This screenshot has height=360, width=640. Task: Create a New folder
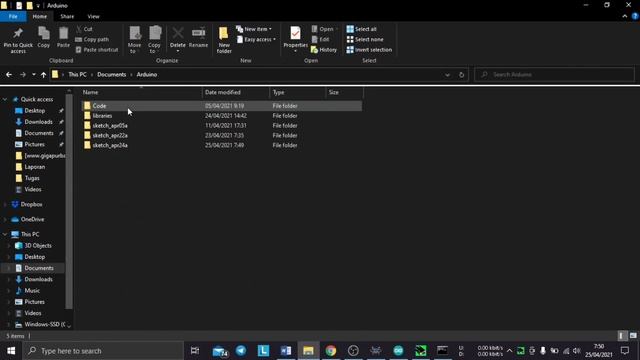pyautogui.click(x=224, y=40)
